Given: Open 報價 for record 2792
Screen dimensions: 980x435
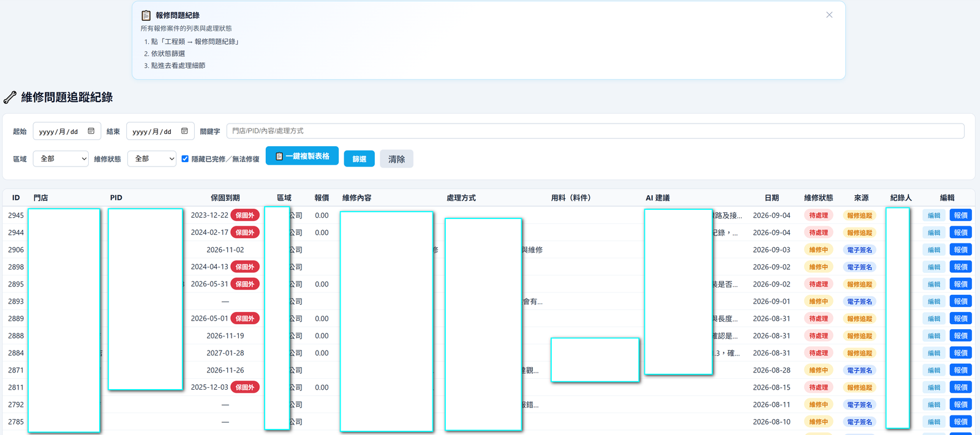Looking at the screenshot, I should coord(961,404).
